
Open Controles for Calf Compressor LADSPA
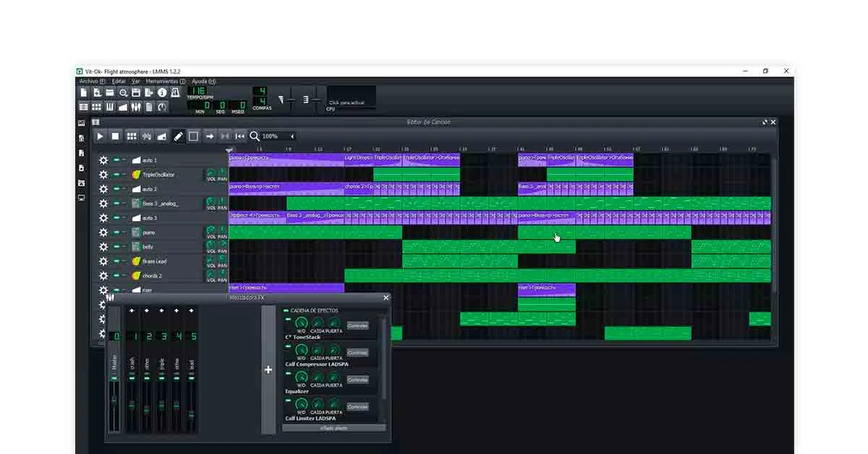click(x=357, y=352)
